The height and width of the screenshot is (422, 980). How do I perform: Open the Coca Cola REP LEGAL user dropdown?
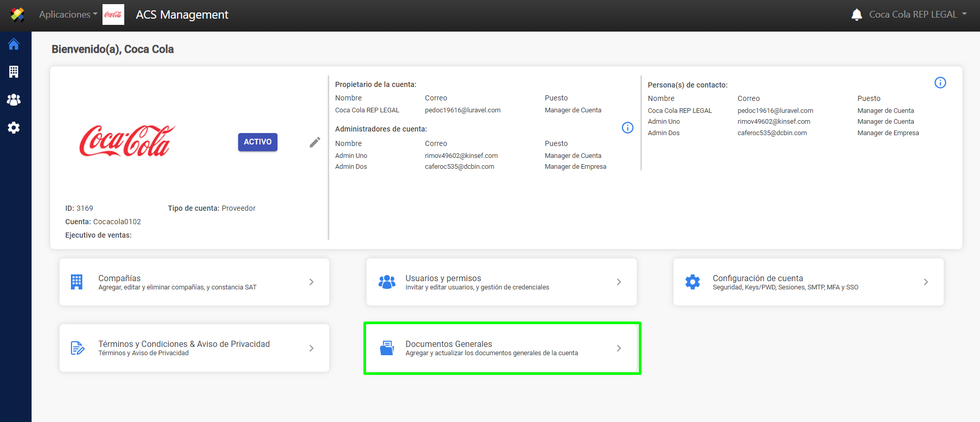click(x=917, y=14)
